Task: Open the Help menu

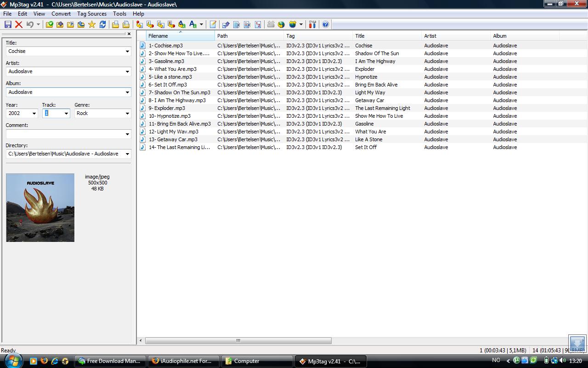Action: pyautogui.click(x=138, y=14)
